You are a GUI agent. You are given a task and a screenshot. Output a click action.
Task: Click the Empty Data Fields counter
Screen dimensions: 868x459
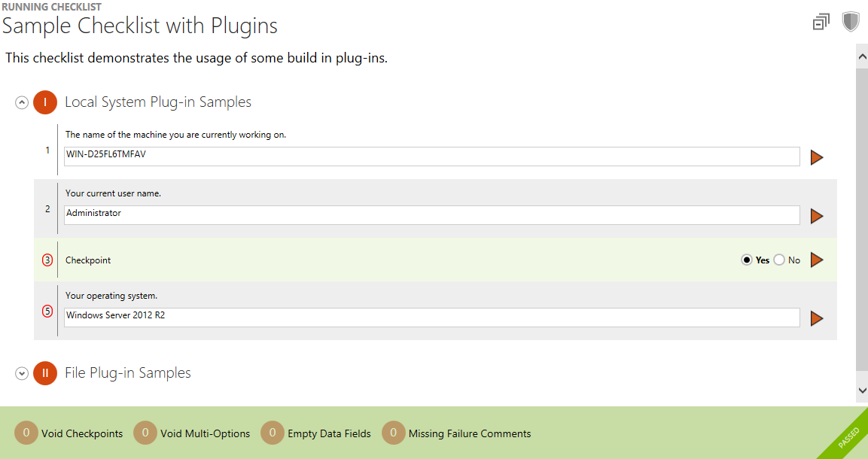pyautogui.click(x=272, y=433)
